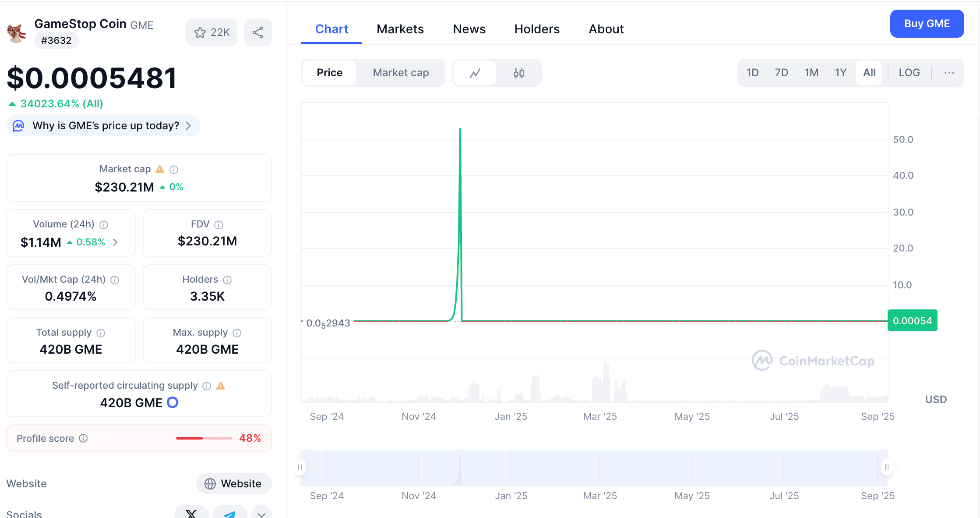Open the Markets tab
The width and height of the screenshot is (980, 518).
tap(400, 29)
